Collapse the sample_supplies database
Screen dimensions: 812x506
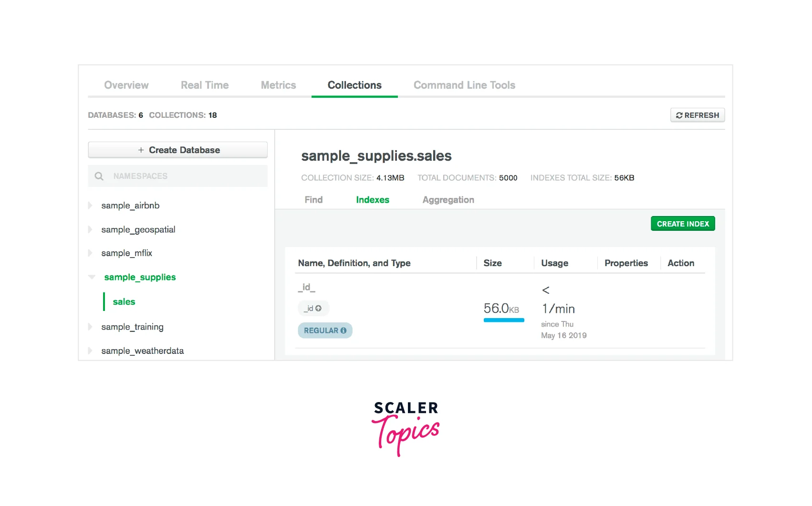click(x=92, y=277)
